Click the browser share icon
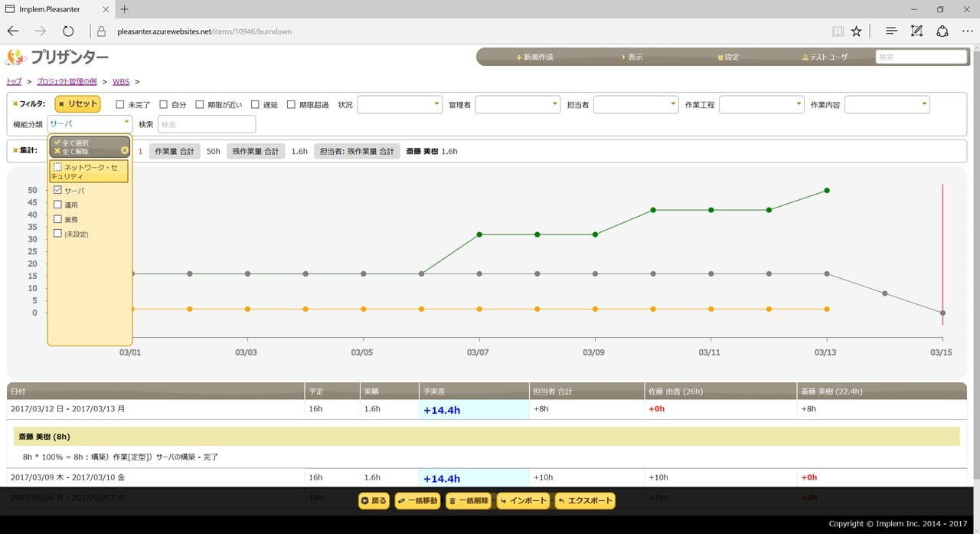Screen dimensions: 980x534 [x=943, y=31]
